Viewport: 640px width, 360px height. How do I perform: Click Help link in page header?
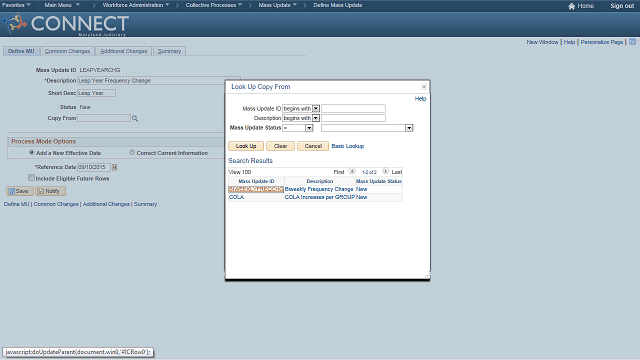pyautogui.click(x=569, y=42)
